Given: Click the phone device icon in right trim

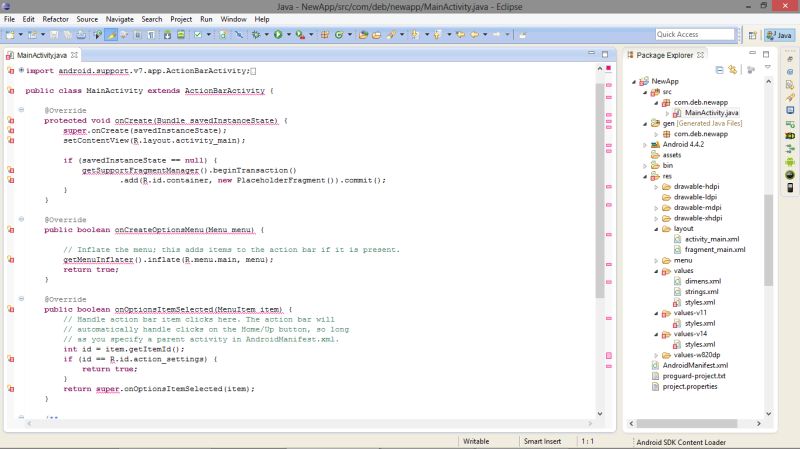Looking at the screenshot, I should [x=790, y=188].
